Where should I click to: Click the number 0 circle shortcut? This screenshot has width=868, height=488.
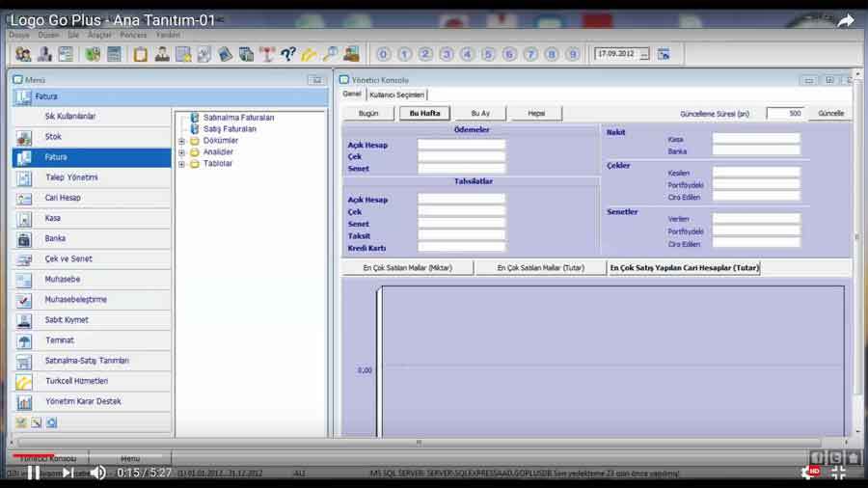383,54
